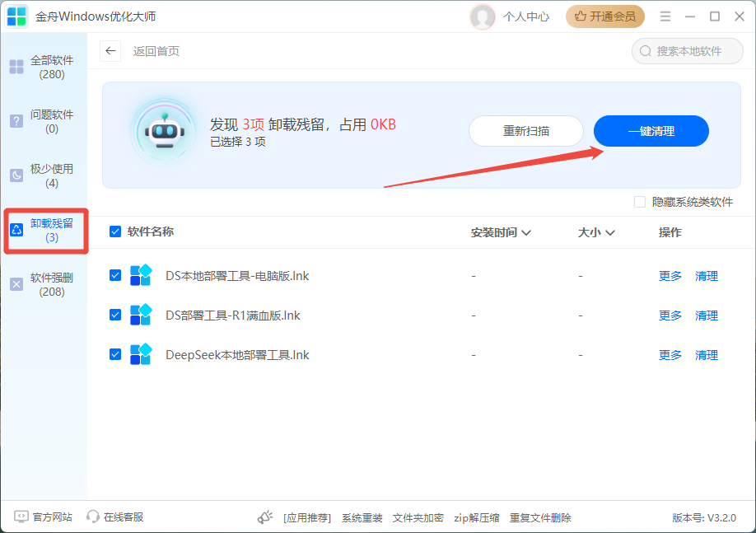
Task: Switch to 软件强删 (208) tab
Action: [44, 284]
